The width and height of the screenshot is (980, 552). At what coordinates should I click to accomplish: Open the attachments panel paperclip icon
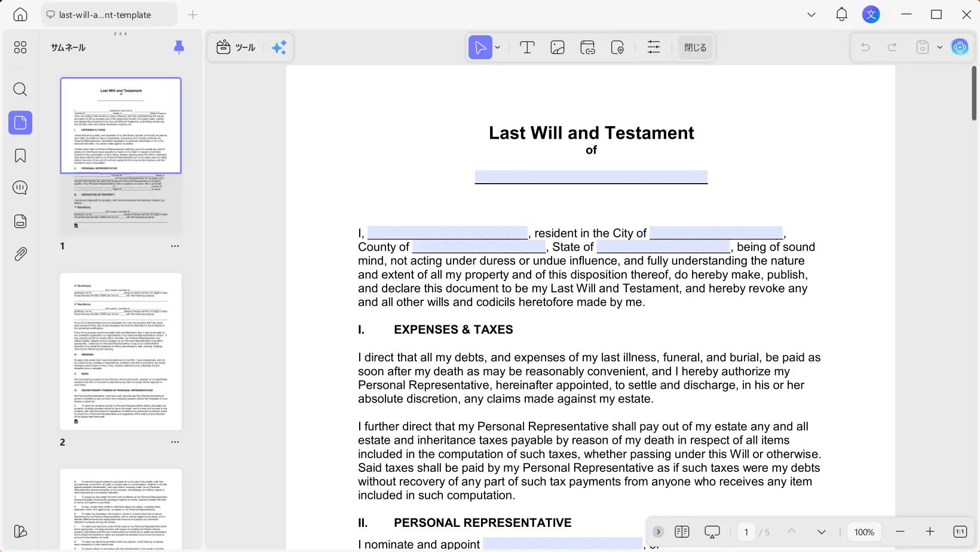[20, 254]
